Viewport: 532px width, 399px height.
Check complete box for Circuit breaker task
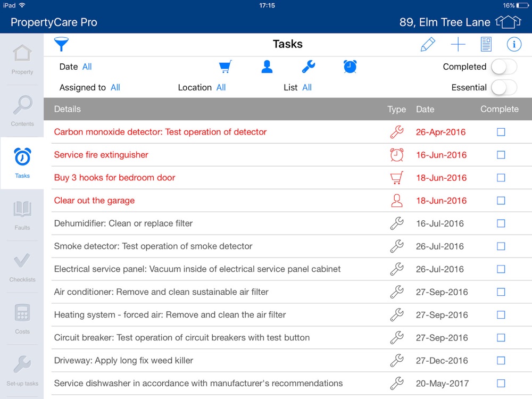pyautogui.click(x=501, y=338)
